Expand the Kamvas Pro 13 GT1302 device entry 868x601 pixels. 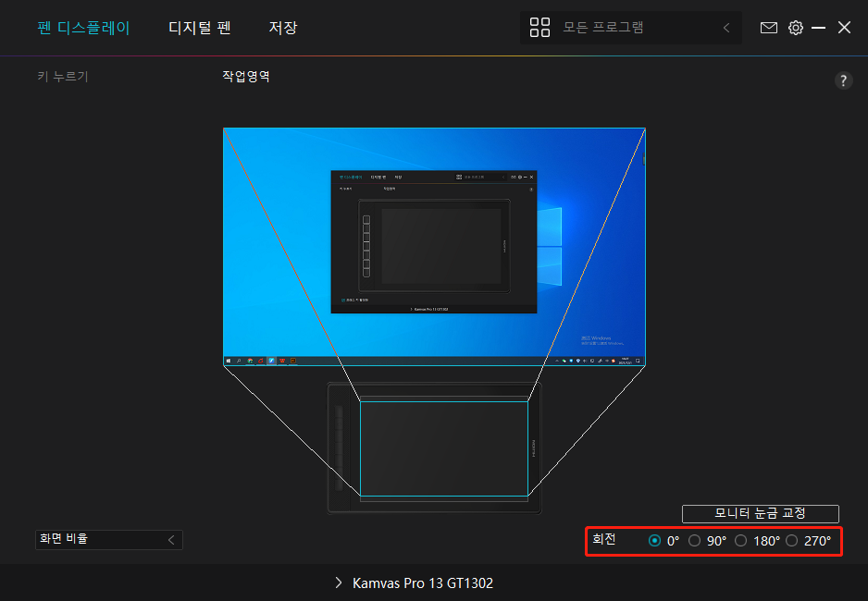coord(338,583)
